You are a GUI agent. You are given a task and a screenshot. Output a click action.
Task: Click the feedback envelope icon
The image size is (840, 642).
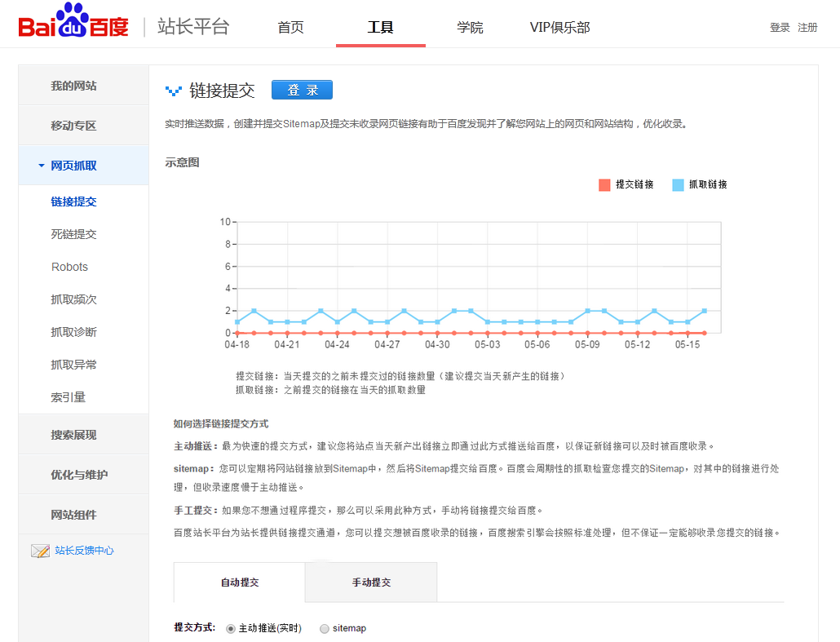(x=40, y=551)
